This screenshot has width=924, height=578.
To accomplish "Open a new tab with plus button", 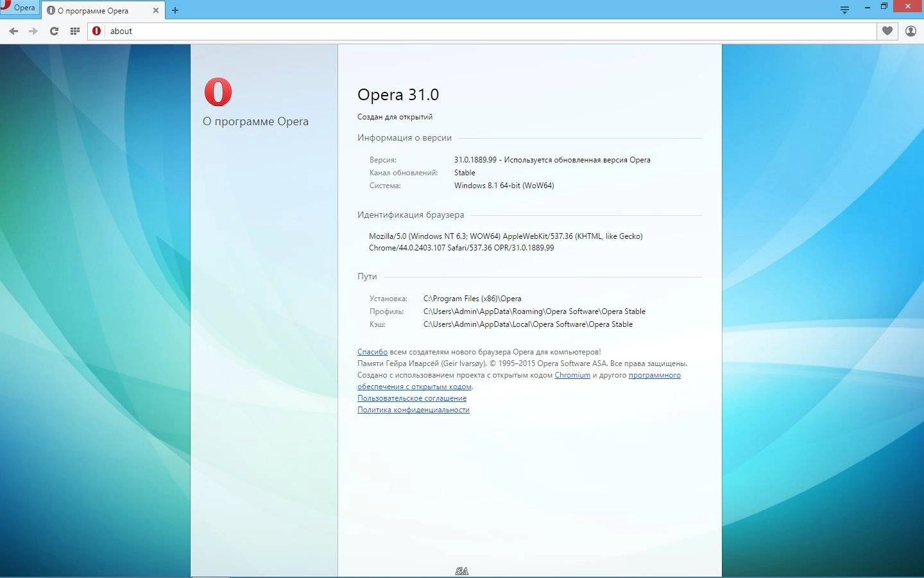I will point(175,10).
